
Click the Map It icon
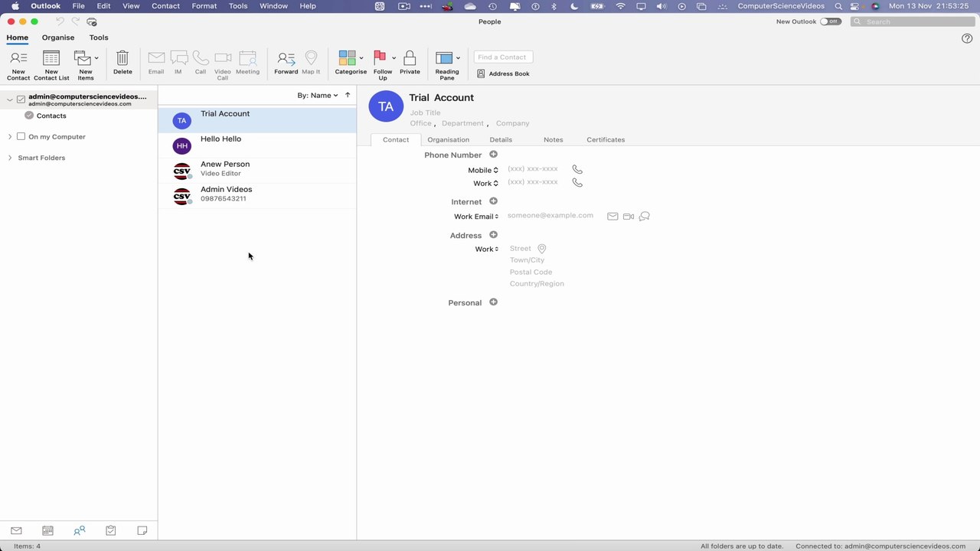click(x=311, y=58)
